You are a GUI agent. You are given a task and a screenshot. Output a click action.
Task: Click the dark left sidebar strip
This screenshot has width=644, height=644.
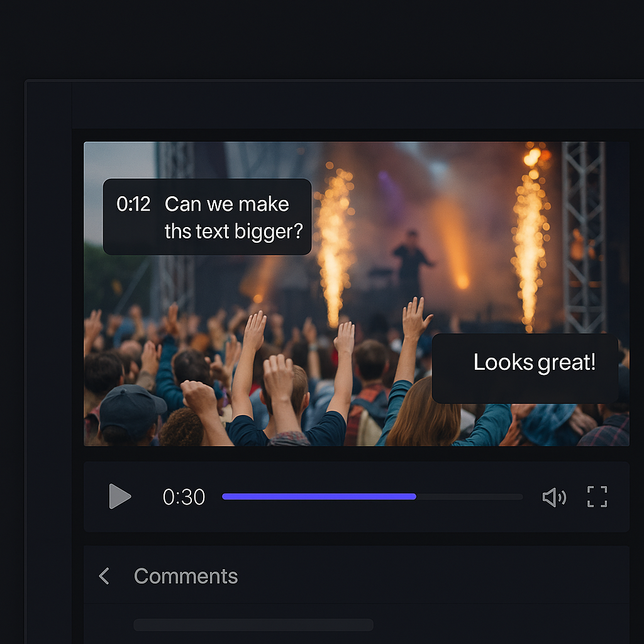pos(49,362)
